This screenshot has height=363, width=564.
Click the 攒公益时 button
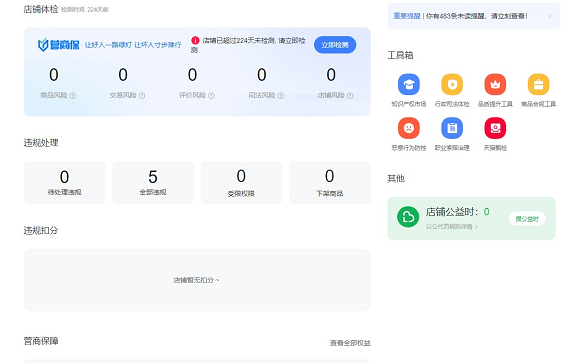527,219
